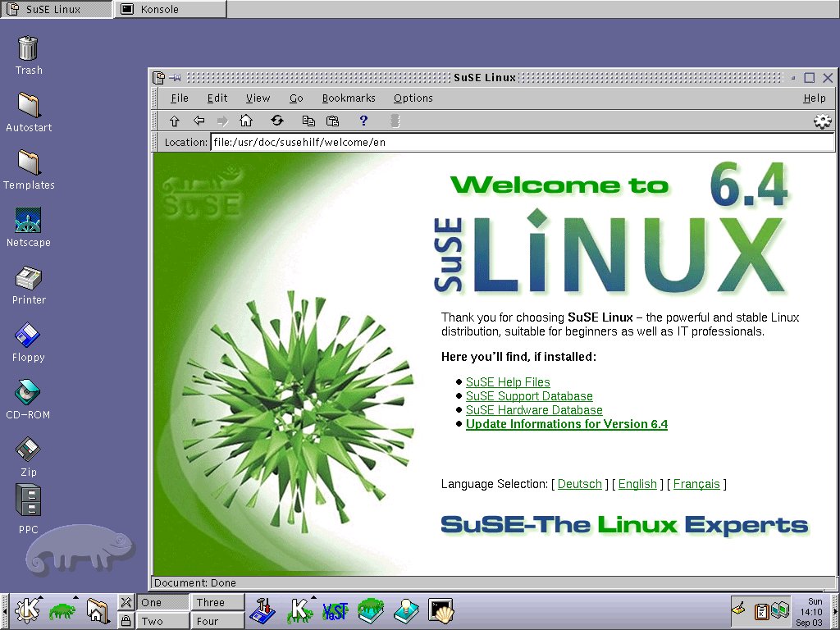Viewport: 840px width, 630px height.
Task: Click the Copy toolbar icon
Action: click(x=308, y=121)
